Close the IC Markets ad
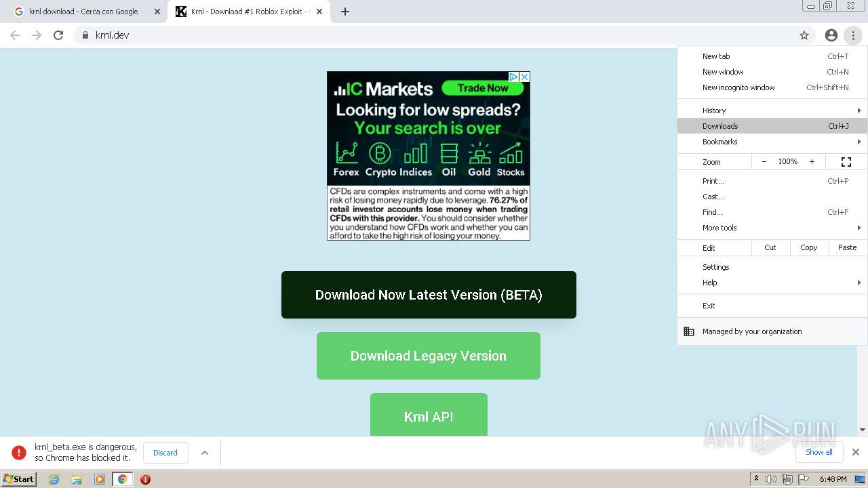Viewport: 868px width, 488px height. tap(524, 77)
